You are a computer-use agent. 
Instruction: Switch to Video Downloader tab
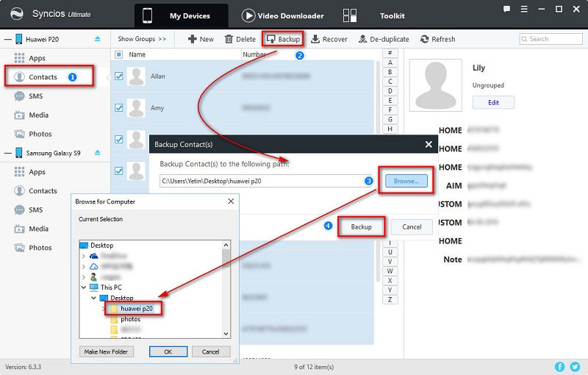coord(283,15)
